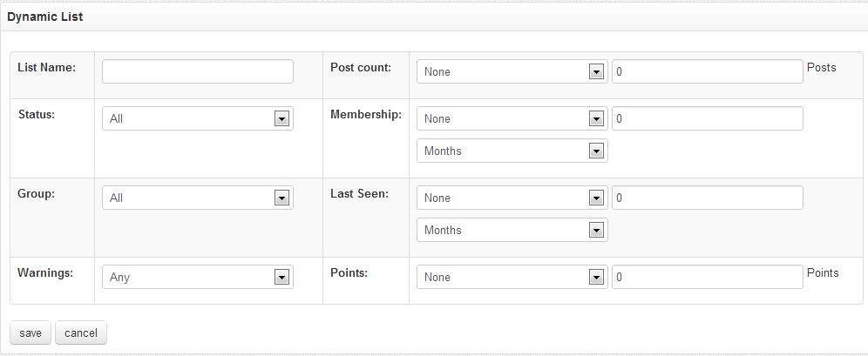
Task: Click the arrow icon on the Status dropdown
Action: click(281, 119)
